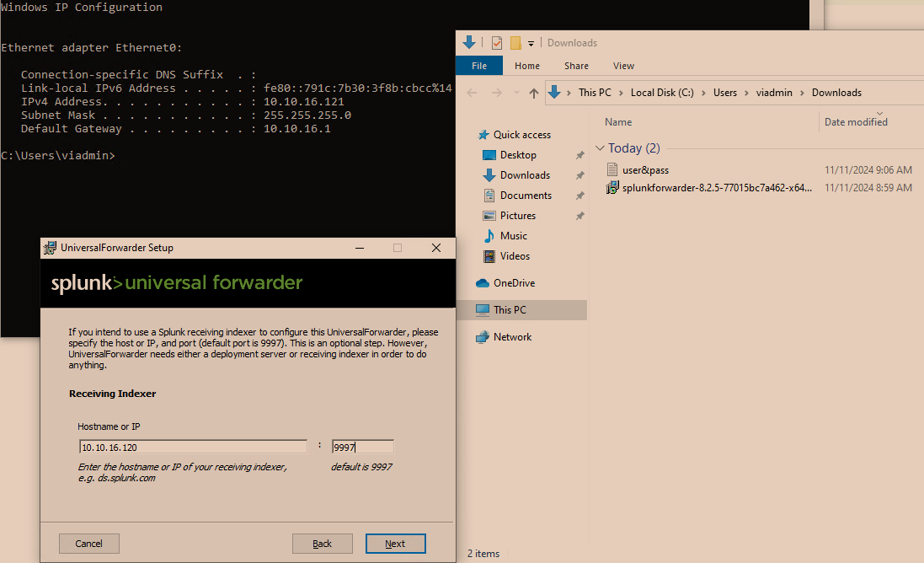The image size is (924, 563).
Task: Click the Explorer forward navigation arrow
Action: [x=497, y=93]
